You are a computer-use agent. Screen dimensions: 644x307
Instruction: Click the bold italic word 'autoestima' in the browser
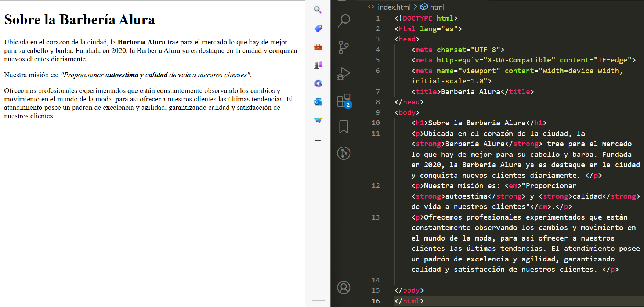point(122,75)
